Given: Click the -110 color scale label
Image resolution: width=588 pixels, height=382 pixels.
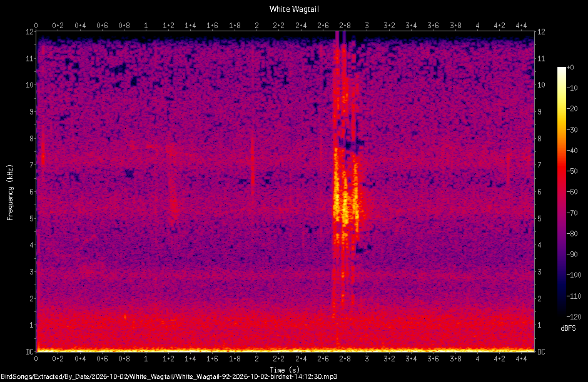Looking at the screenshot, I should pyautogui.click(x=574, y=296).
